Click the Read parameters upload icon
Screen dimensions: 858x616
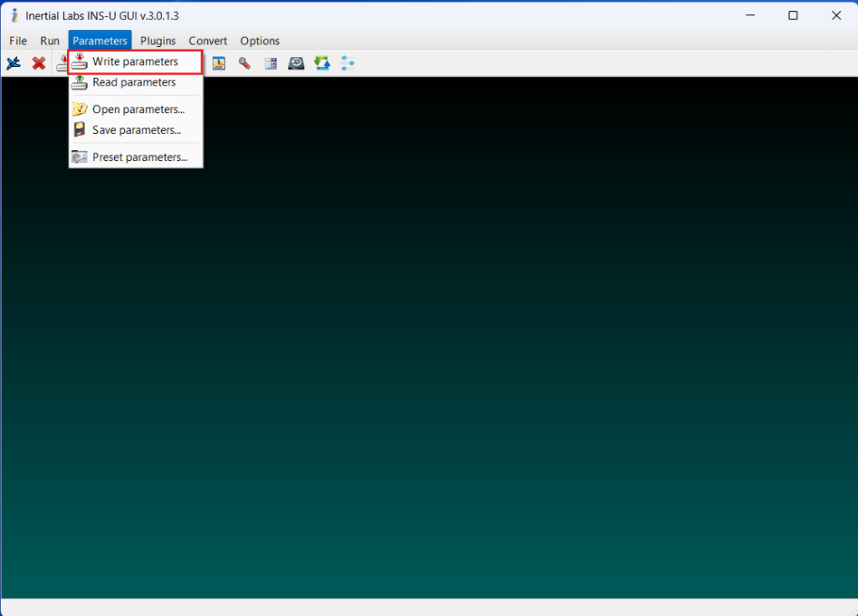pos(80,82)
